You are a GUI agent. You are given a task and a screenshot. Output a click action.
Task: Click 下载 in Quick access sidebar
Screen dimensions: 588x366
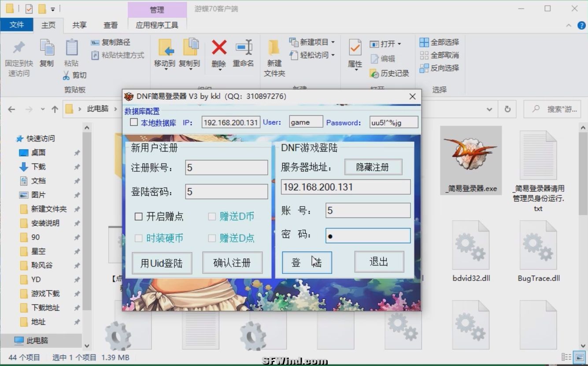pyautogui.click(x=38, y=166)
